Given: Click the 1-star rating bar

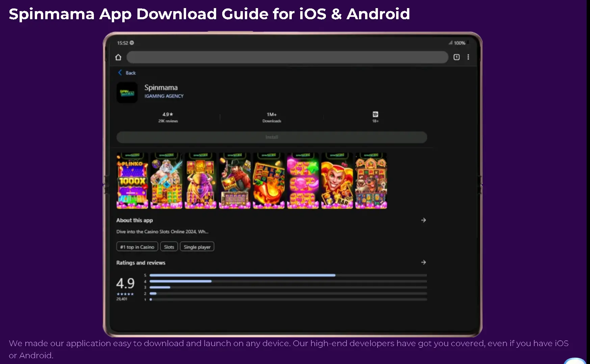Looking at the screenshot, I should click(x=288, y=300).
